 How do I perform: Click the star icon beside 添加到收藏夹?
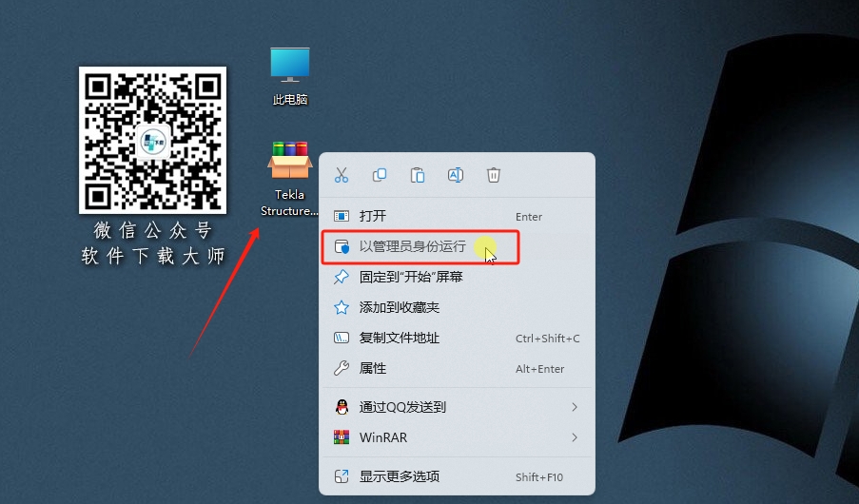342,307
